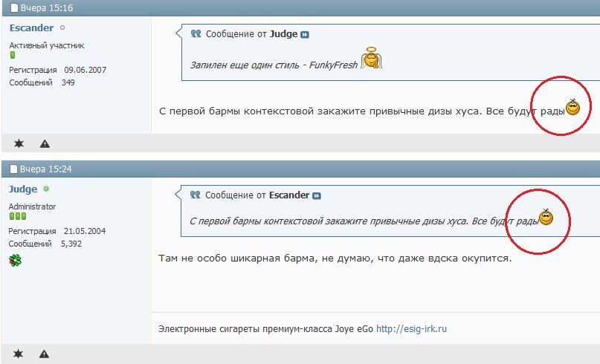Click quote marks icon in 'Сообщение от Judge'
This screenshot has height=364, width=600.
[x=196, y=33]
